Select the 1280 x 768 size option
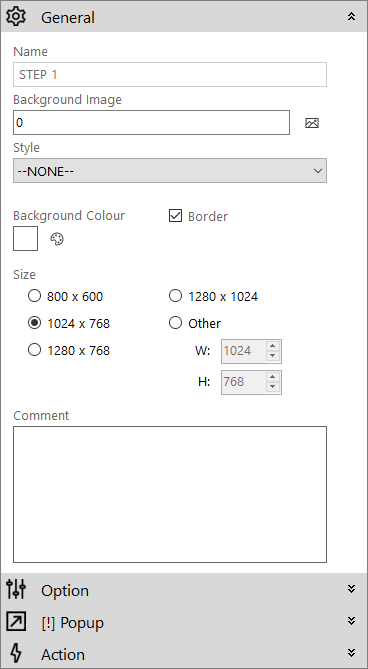 click(34, 350)
